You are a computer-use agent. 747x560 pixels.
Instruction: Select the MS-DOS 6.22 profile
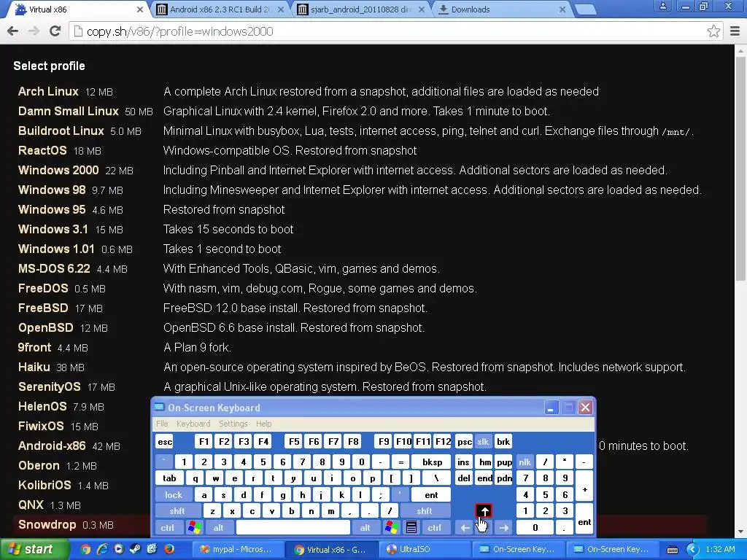tap(54, 268)
